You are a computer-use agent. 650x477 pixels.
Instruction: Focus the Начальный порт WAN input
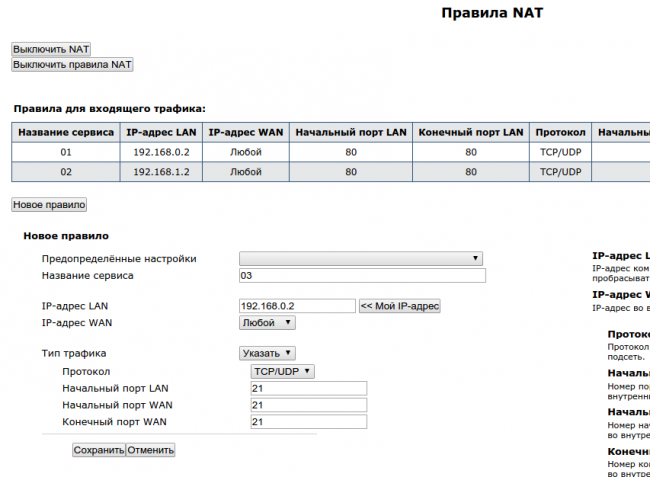tap(309, 405)
